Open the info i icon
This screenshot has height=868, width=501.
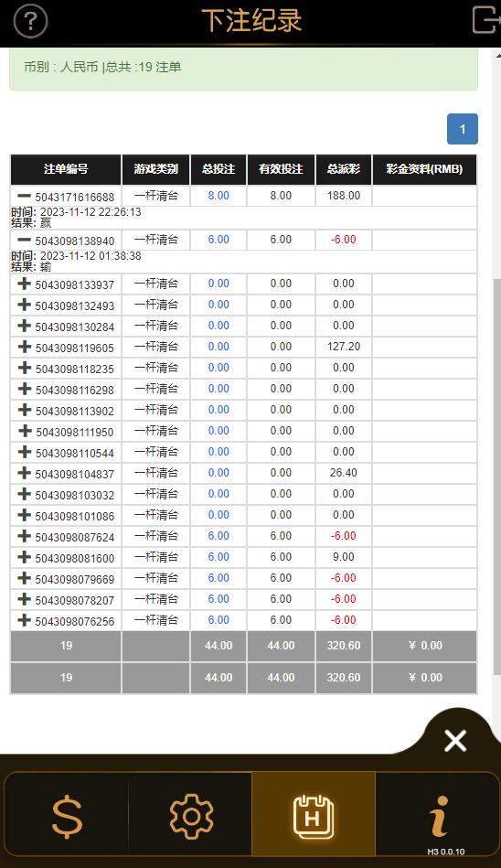[x=439, y=816]
